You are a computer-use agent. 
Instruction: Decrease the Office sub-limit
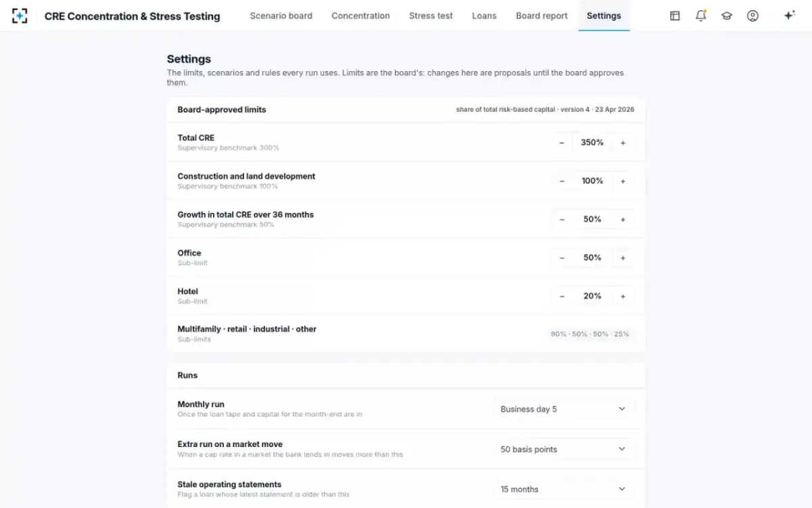click(x=562, y=258)
